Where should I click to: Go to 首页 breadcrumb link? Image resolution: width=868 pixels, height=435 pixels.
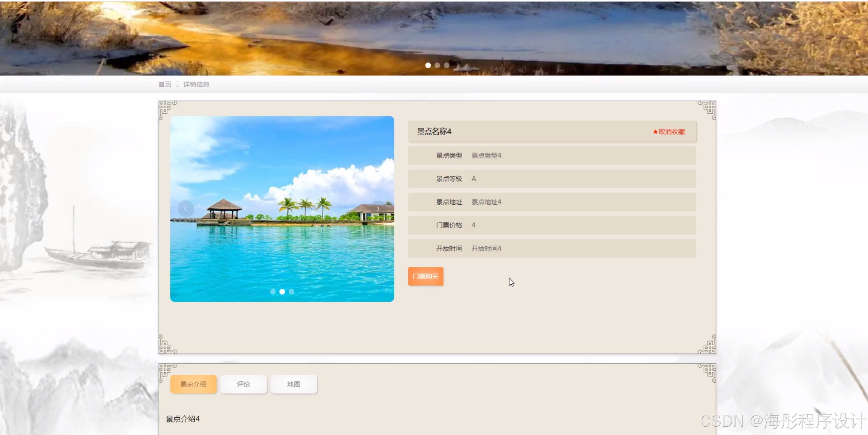(x=165, y=85)
